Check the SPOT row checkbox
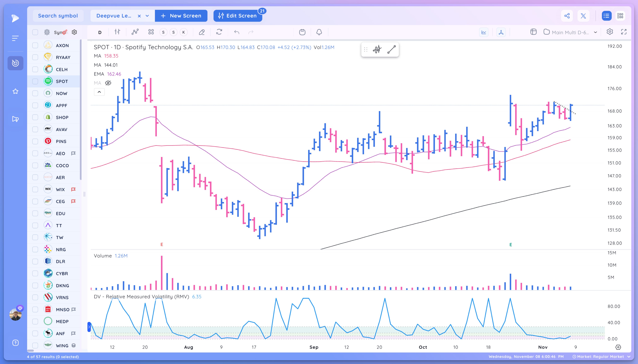 coord(35,81)
